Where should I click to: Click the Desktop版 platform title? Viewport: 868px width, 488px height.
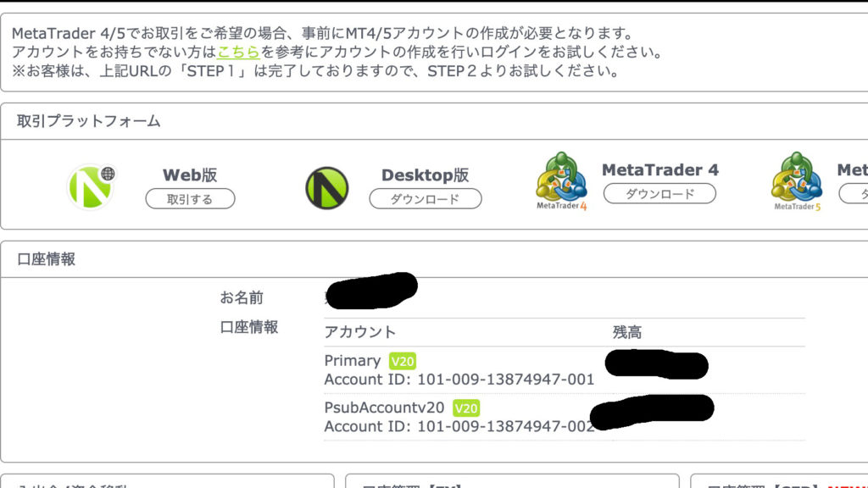coord(426,175)
